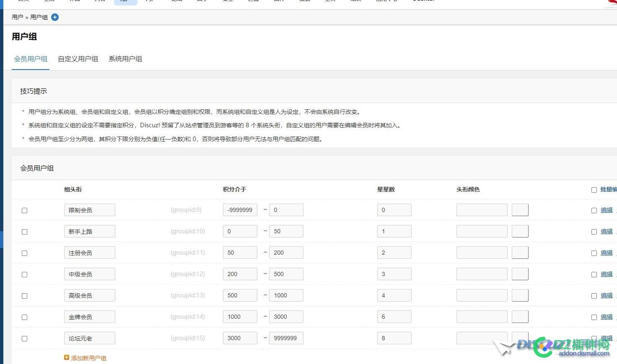
Task: Enable the 批量编辑 header checkbox
Action: tap(594, 190)
